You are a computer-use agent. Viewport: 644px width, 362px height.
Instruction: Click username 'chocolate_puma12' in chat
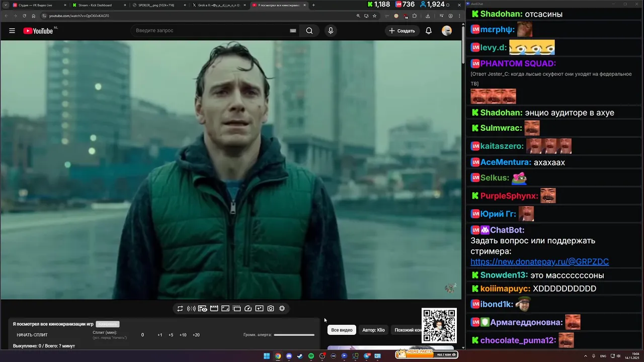518,340
